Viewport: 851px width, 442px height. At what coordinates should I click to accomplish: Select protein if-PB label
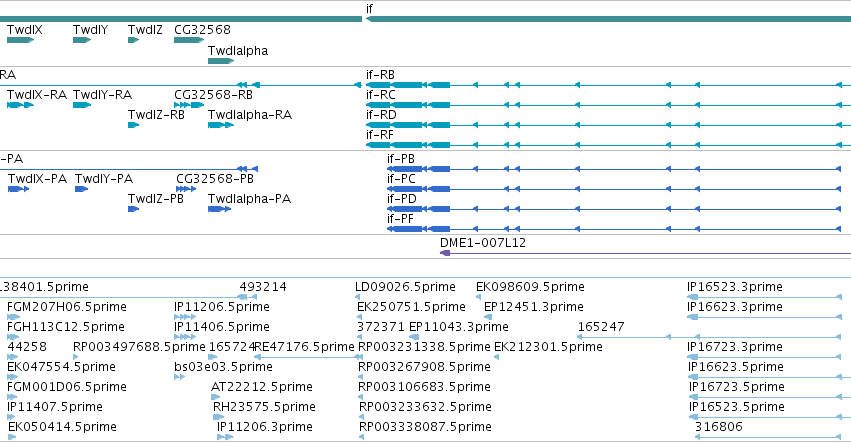coord(401,159)
